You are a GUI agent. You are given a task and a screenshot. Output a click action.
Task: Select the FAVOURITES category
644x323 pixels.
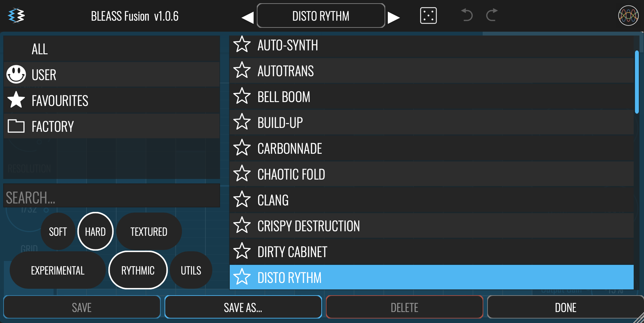pos(60,100)
